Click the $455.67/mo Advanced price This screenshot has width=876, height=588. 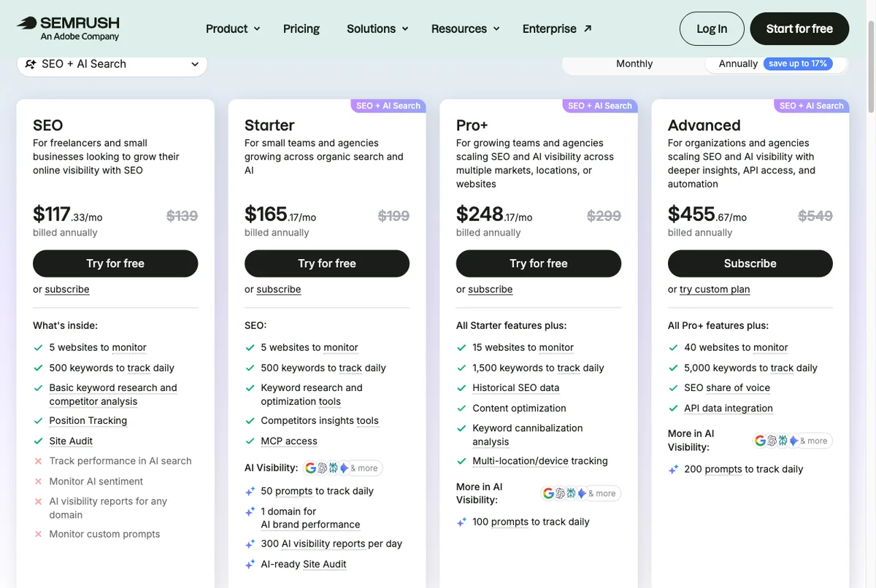pyautogui.click(x=707, y=214)
